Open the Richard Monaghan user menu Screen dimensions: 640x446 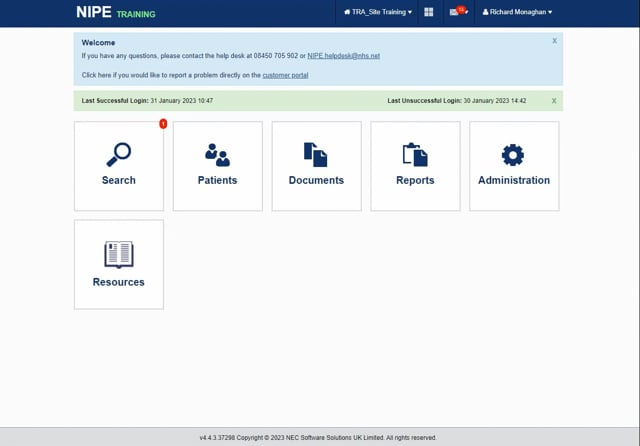(x=517, y=12)
